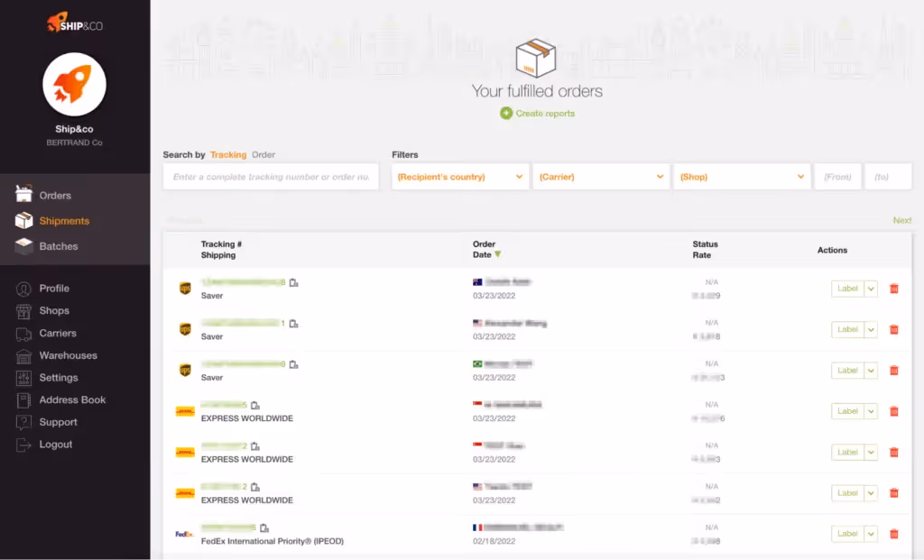The height and width of the screenshot is (560, 924).
Task: Delete the first UPS Saver shipment
Action: point(894,289)
